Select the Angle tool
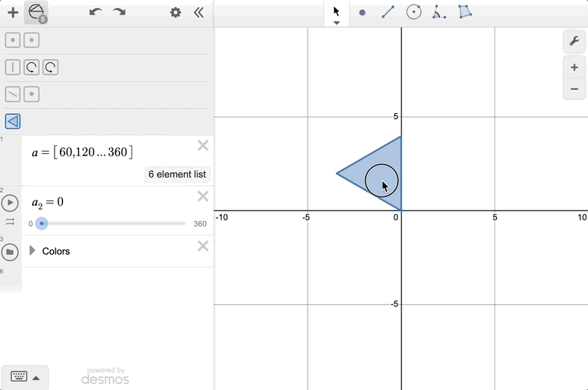Viewport: 588px width, 390px height. [x=439, y=12]
